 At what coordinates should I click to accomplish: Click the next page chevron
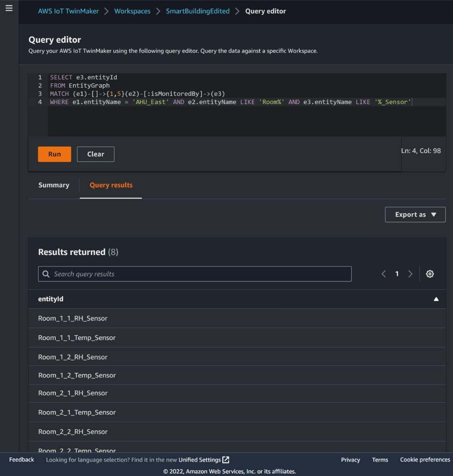click(410, 274)
